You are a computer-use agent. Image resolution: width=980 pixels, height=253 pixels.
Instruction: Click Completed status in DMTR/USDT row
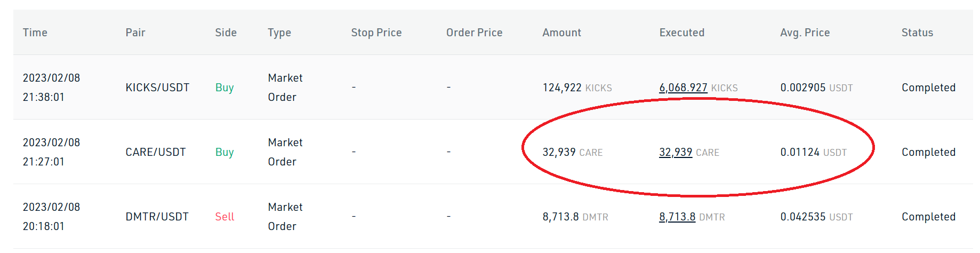(x=928, y=217)
